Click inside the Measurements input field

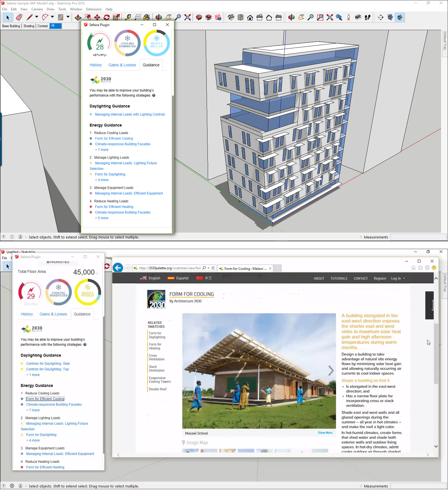418,237
